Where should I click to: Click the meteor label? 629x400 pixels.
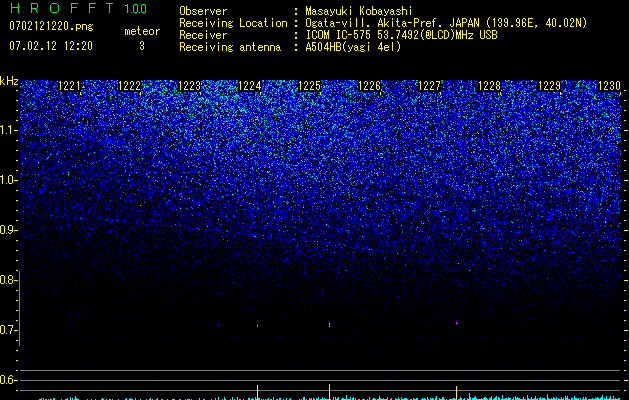coord(142,31)
